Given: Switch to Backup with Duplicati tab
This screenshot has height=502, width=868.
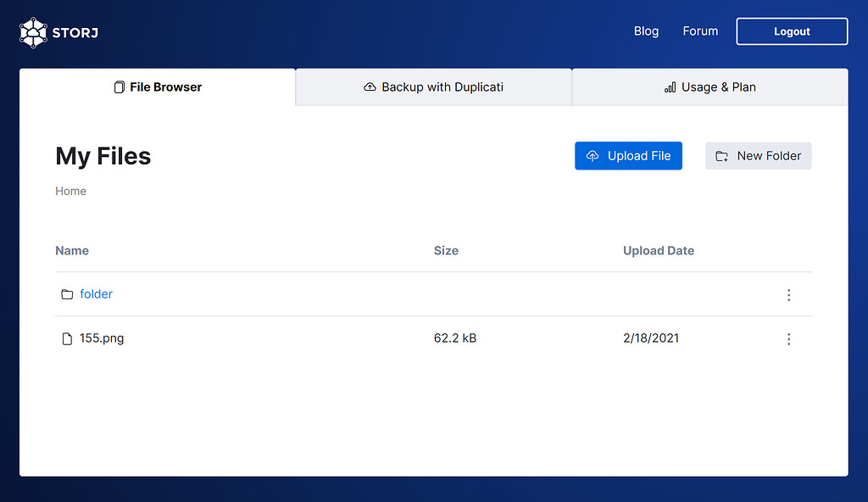Looking at the screenshot, I should tap(433, 87).
